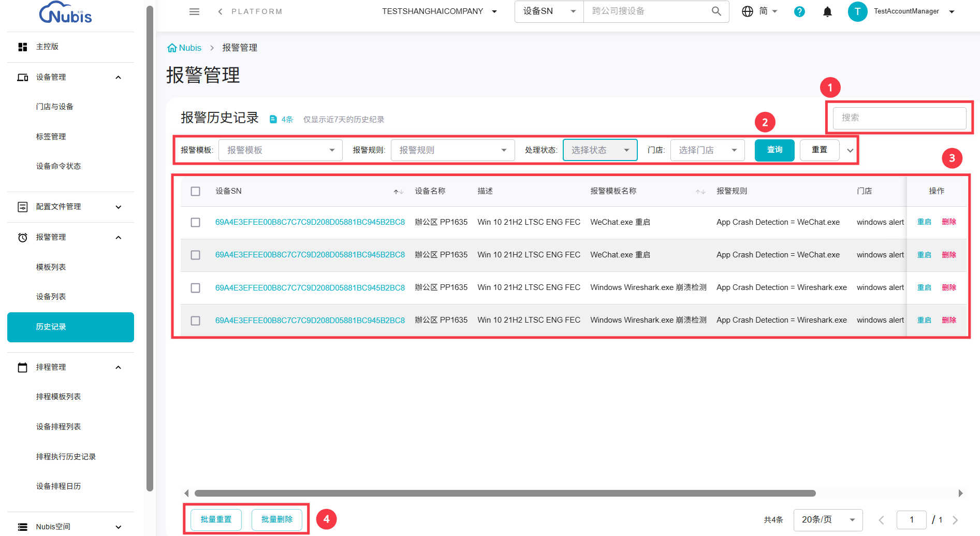Open the 20条/页 page size dropdown
Viewport: 980px width, 536px height.
point(828,520)
